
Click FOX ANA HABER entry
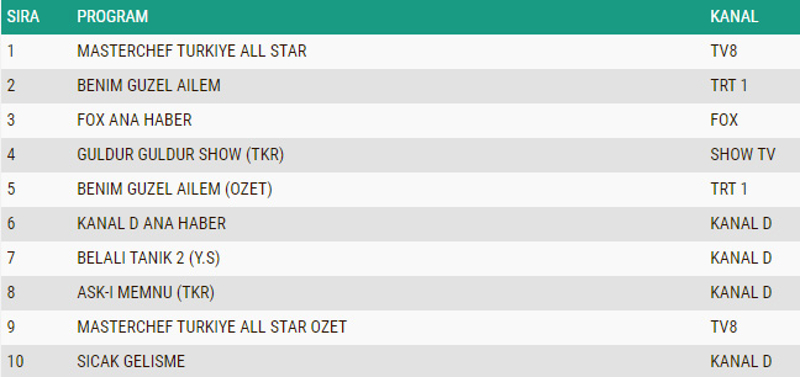pos(134,120)
